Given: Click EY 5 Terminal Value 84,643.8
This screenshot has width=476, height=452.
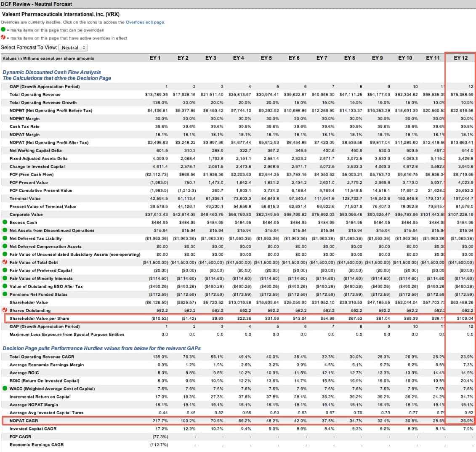Looking at the screenshot, I should point(269,199).
